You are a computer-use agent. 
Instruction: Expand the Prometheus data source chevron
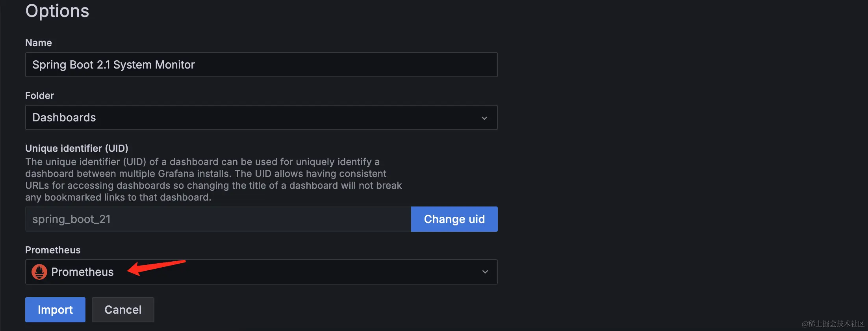[x=485, y=272]
